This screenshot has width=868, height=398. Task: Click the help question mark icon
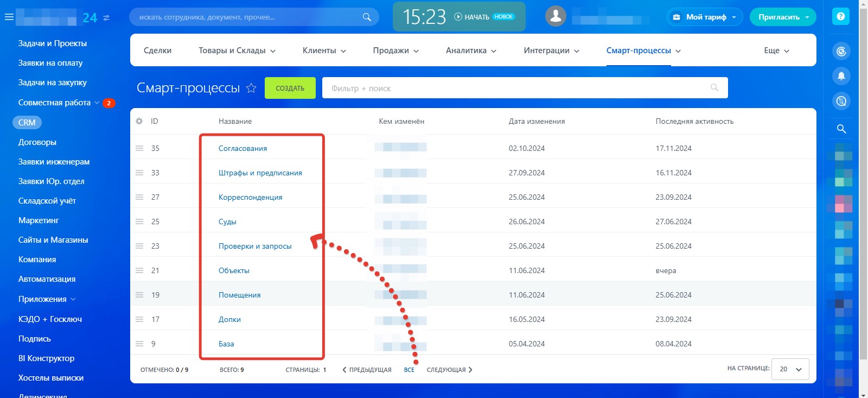click(841, 17)
